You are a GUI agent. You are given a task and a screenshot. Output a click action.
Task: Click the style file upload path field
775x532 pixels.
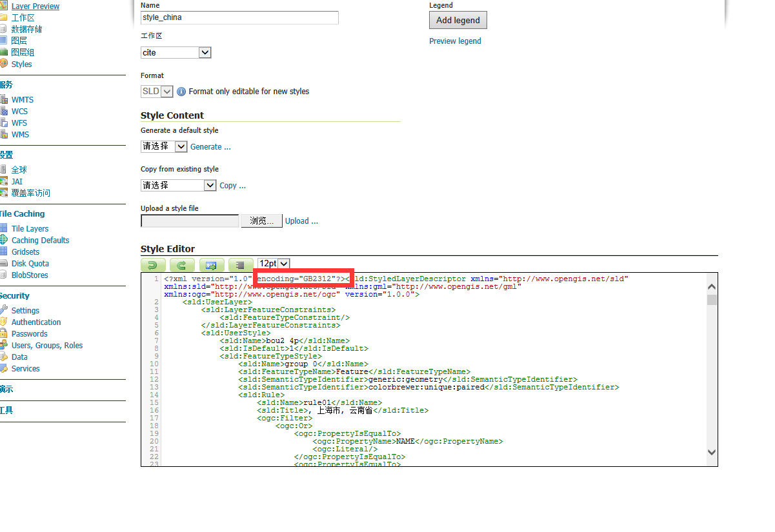[x=190, y=221]
